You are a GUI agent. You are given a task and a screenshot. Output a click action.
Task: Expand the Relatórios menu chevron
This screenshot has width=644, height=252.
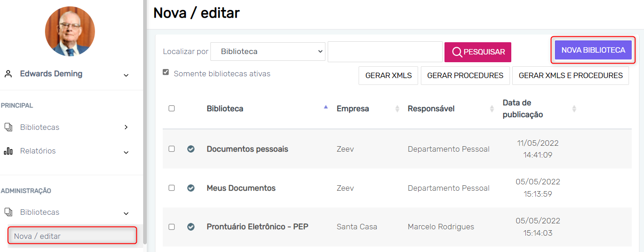pos(126,152)
